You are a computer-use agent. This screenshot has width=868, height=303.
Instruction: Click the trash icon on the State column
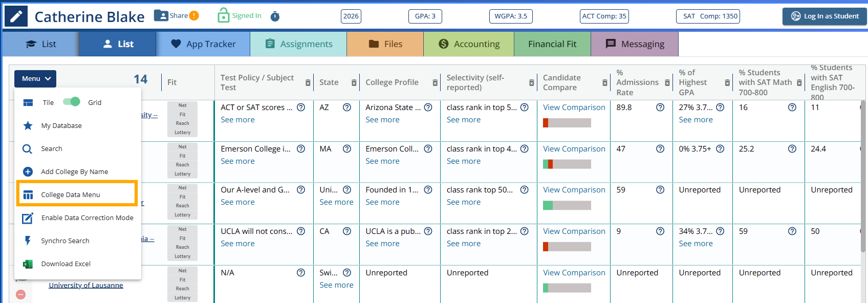pos(354,82)
